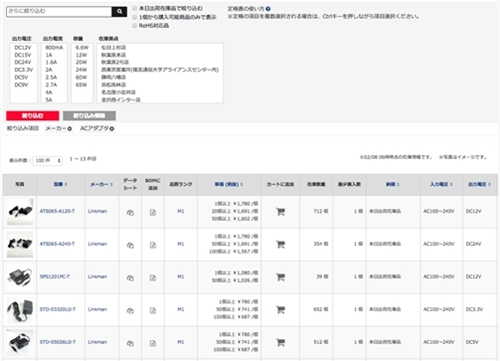Check the RoHS対応品 checkbox

click(135, 25)
